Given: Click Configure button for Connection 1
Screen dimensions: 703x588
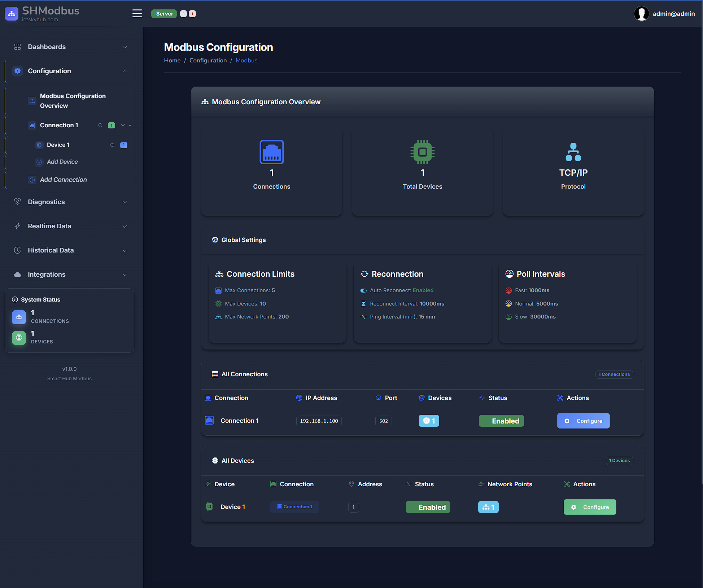Looking at the screenshot, I should [x=583, y=421].
